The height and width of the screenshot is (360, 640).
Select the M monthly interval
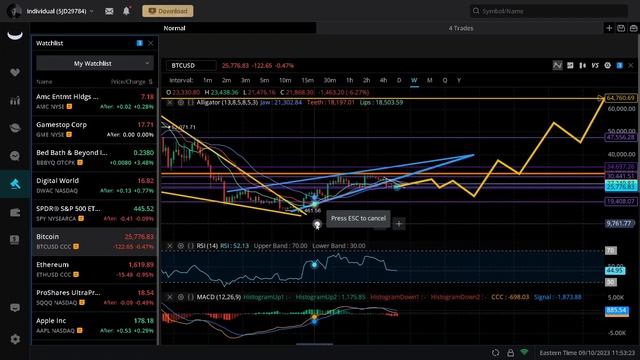(429, 80)
